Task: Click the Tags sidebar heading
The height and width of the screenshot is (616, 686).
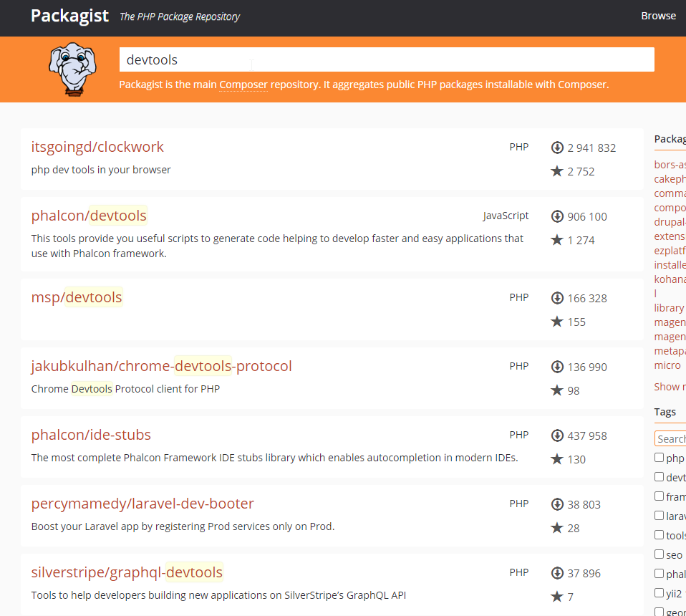Action: pyautogui.click(x=665, y=412)
